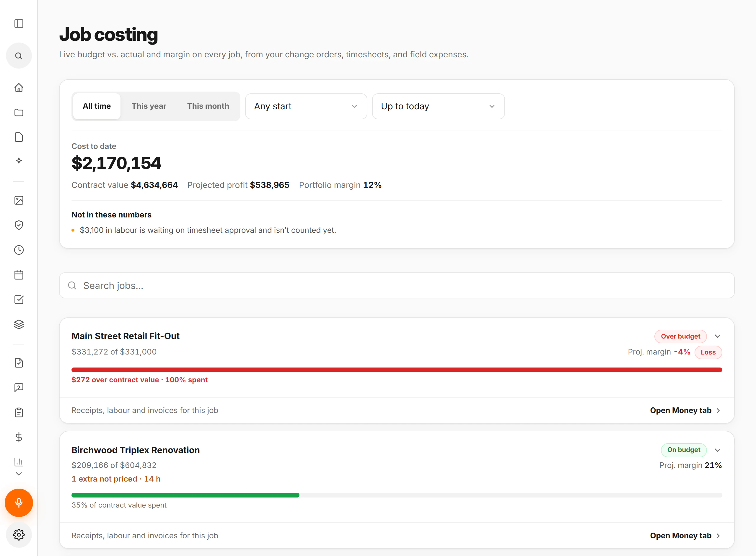756x556 pixels.
Task: Open the dollar sign money icon
Action: pyautogui.click(x=19, y=437)
